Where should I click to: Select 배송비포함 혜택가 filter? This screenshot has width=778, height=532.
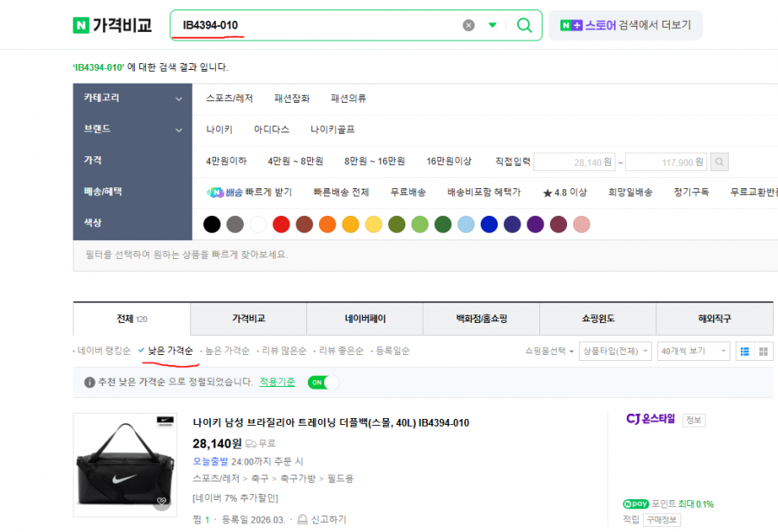[484, 193]
